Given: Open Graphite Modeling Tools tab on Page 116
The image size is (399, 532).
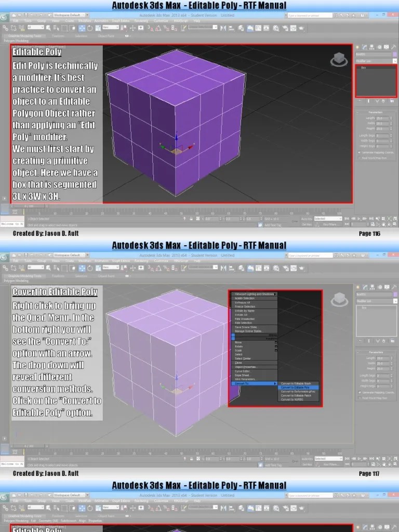Looking at the screenshot, I should click(x=25, y=36).
